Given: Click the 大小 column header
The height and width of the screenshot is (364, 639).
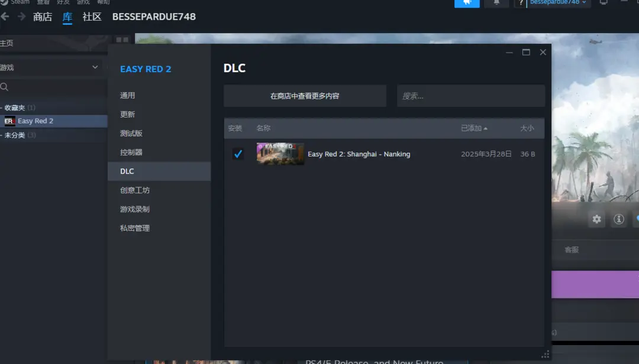Looking at the screenshot, I should [527, 128].
